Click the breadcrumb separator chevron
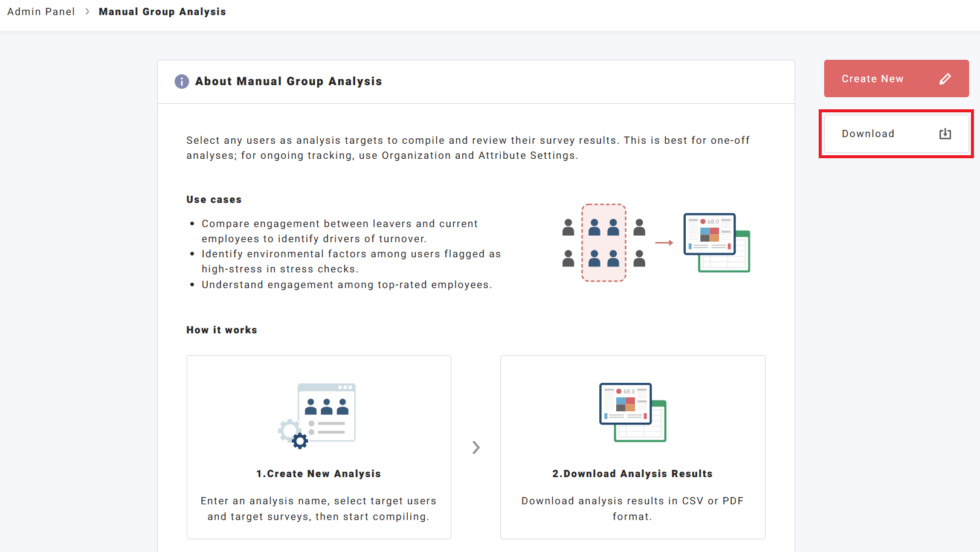980x552 pixels. (87, 11)
